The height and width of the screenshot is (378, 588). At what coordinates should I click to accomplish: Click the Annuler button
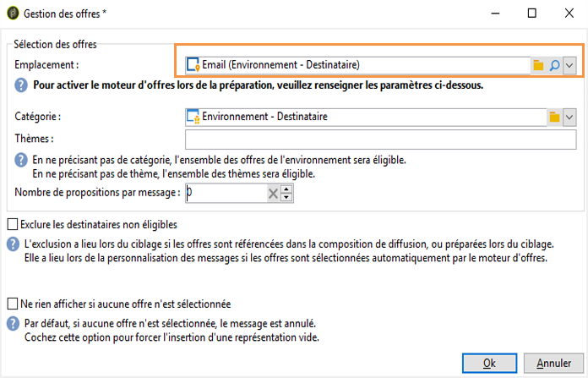click(x=553, y=363)
